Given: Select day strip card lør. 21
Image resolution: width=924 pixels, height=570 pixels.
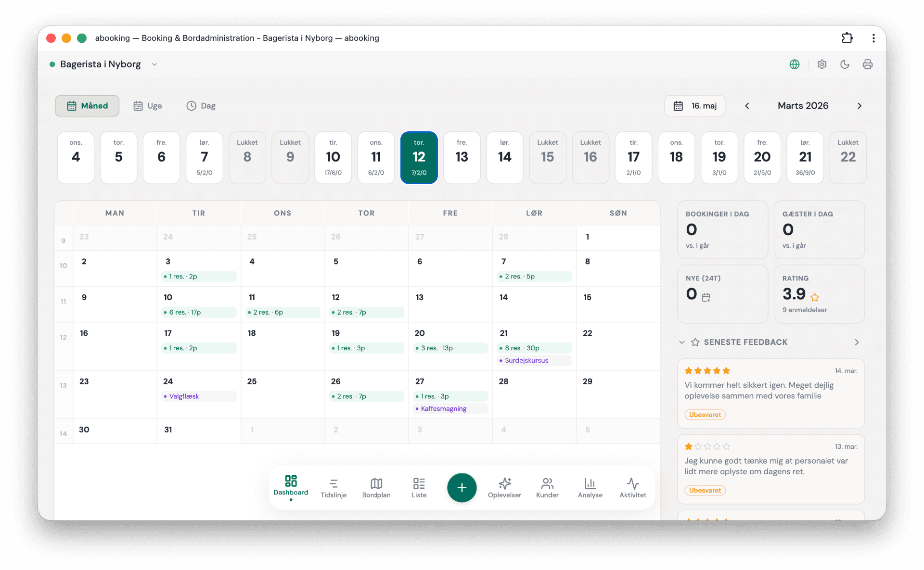Looking at the screenshot, I should [x=805, y=157].
